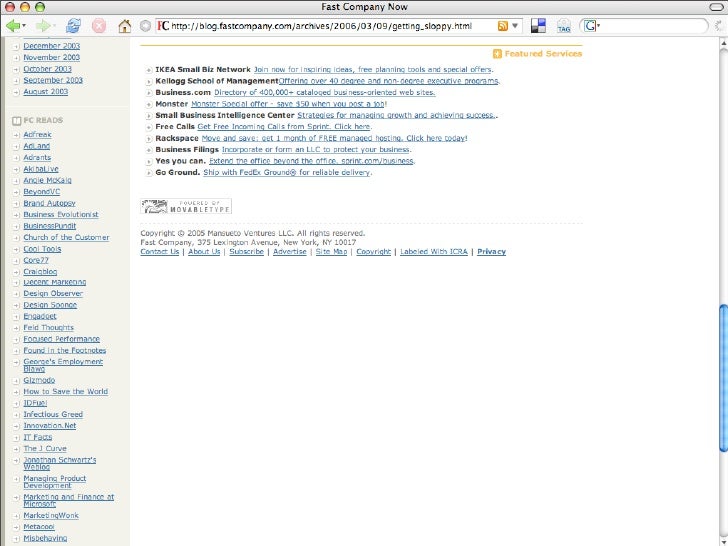The image size is (728, 546).
Task: Open the About Us footer link
Action: click(x=204, y=252)
